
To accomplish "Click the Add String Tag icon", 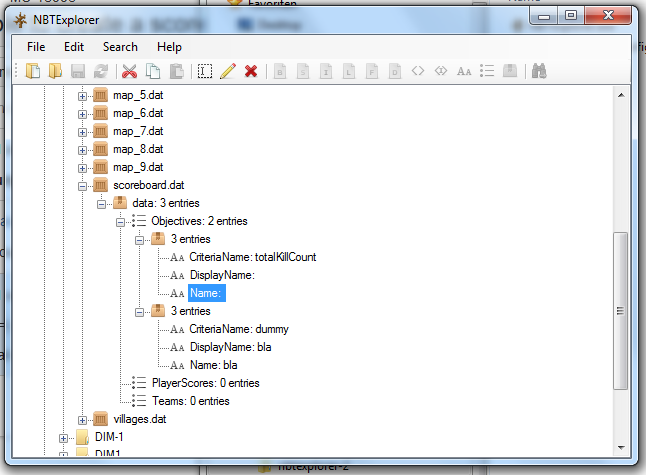I will point(464,71).
